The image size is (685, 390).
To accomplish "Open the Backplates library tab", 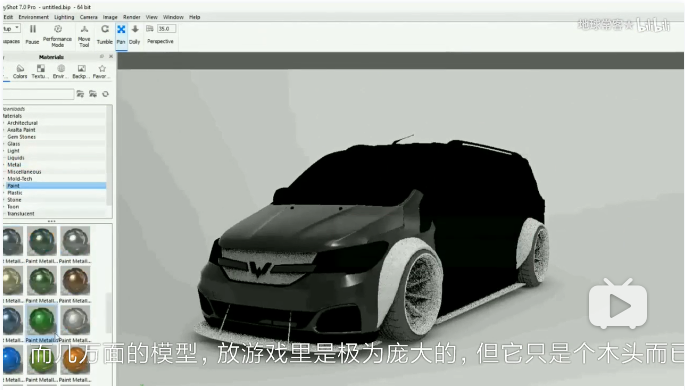I will coord(81,72).
